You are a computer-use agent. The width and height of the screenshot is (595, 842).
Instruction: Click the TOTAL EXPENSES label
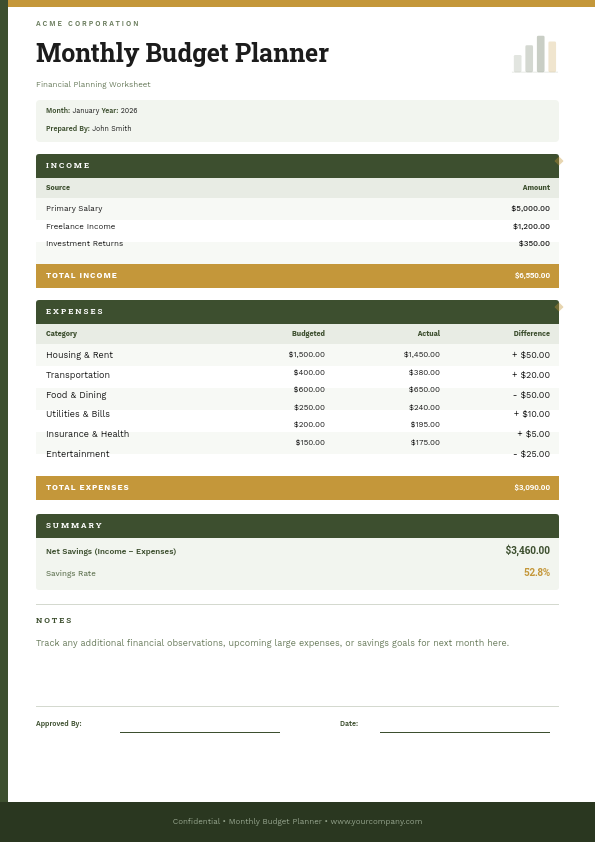88,488
